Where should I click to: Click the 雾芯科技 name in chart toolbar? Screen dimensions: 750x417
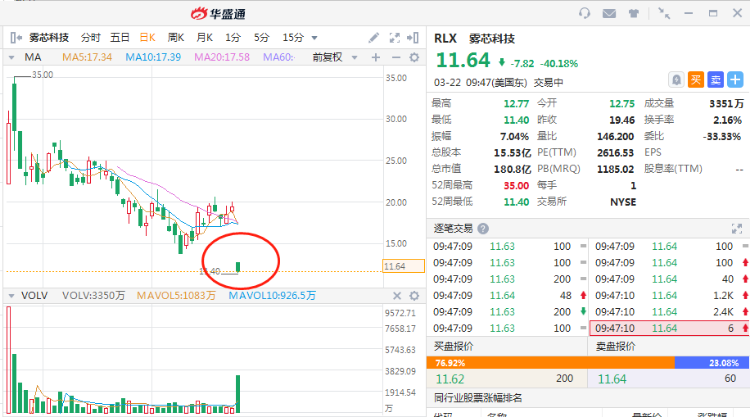click(x=49, y=37)
